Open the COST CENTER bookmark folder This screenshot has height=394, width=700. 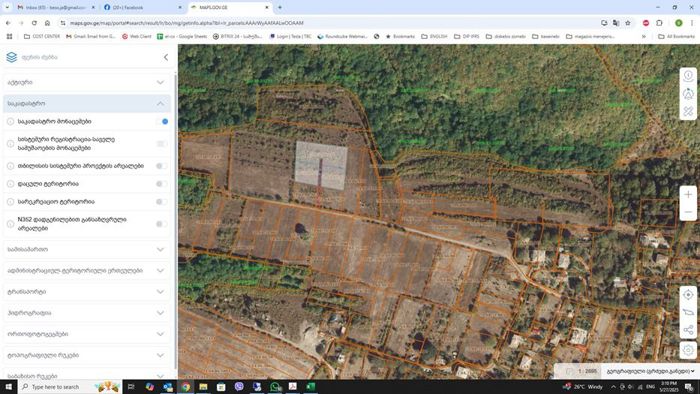[x=42, y=36]
